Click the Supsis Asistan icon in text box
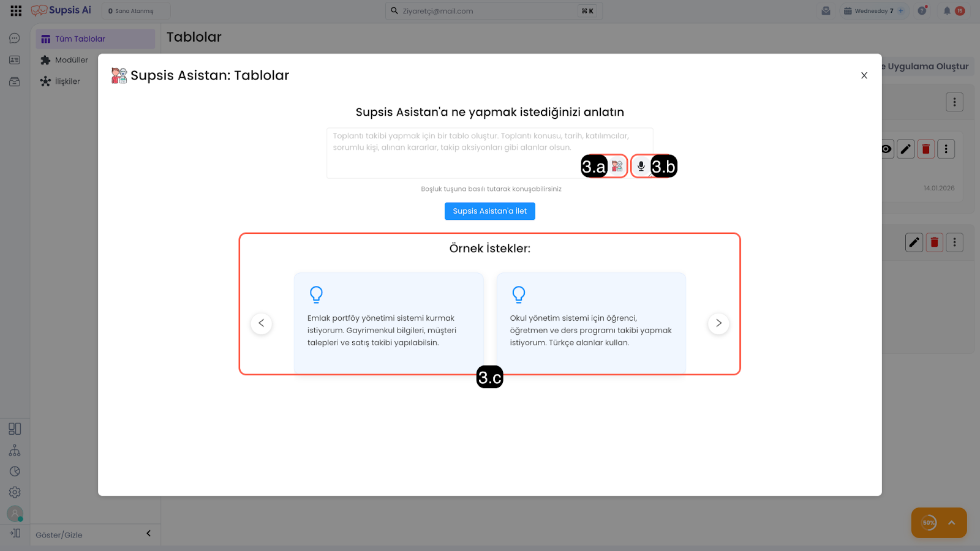The height and width of the screenshot is (551, 980). (x=617, y=166)
